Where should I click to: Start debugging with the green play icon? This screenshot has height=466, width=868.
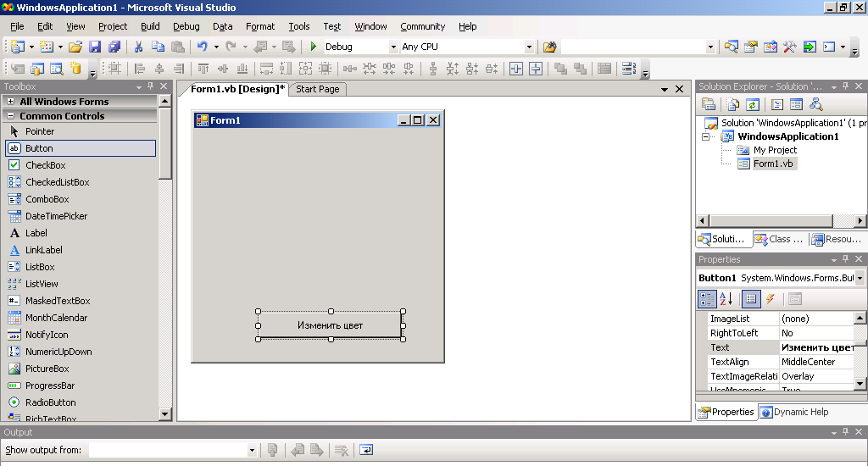(314, 47)
